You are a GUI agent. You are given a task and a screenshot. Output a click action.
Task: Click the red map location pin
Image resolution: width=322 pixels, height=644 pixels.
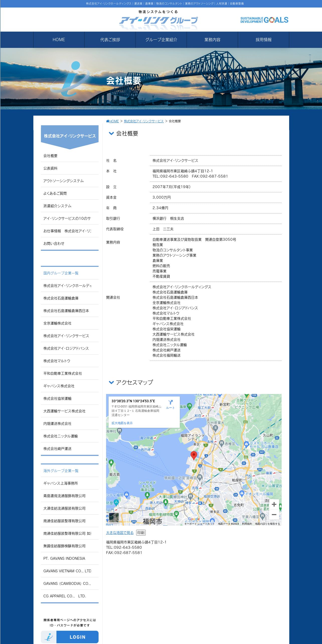pyautogui.click(x=194, y=455)
